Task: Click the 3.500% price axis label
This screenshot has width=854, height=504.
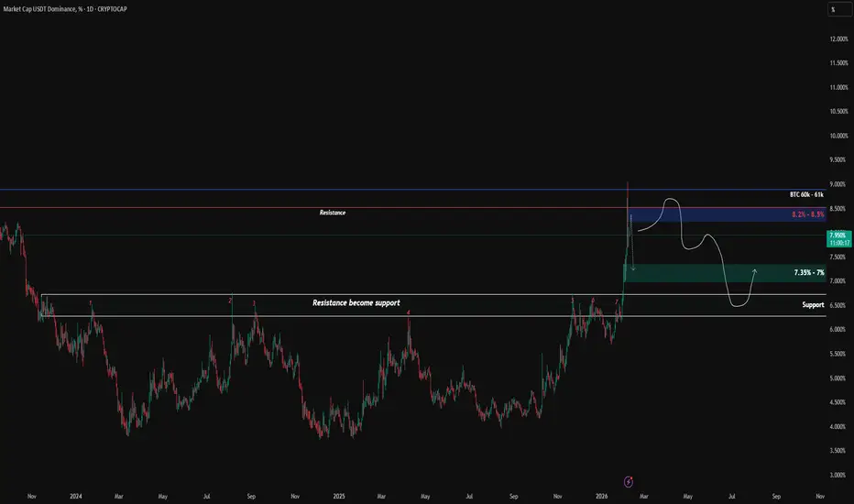Action: pyautogui.click(x=838, y=451)
